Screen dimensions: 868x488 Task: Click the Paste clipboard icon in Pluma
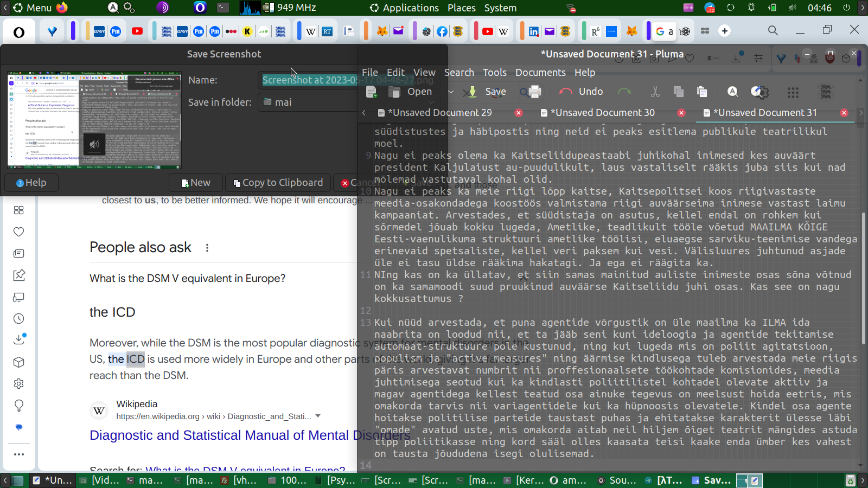[x=702, y=92]
